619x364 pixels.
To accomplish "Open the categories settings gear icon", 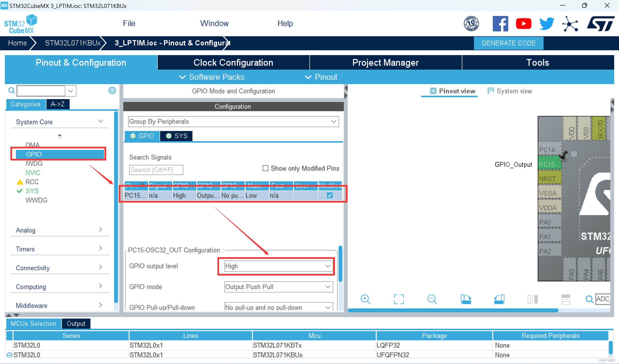I will click(x=112, y=90).
